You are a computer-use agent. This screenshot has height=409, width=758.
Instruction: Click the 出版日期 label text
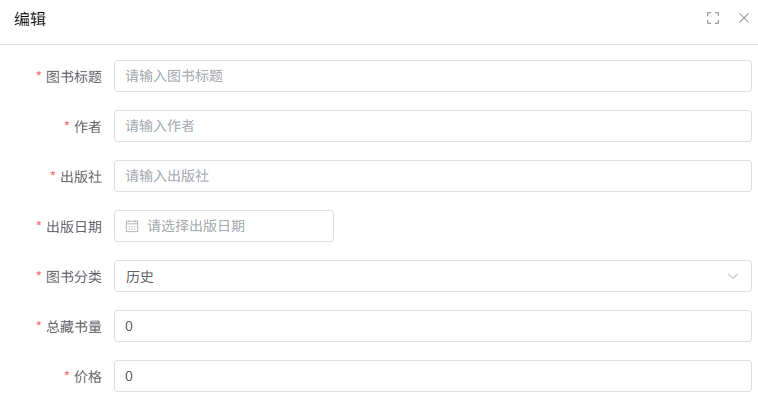(x=74, y=226)
